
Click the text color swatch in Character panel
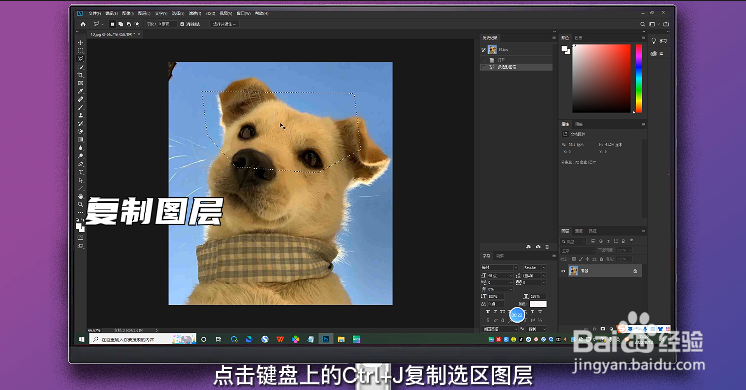pos(538,304)
